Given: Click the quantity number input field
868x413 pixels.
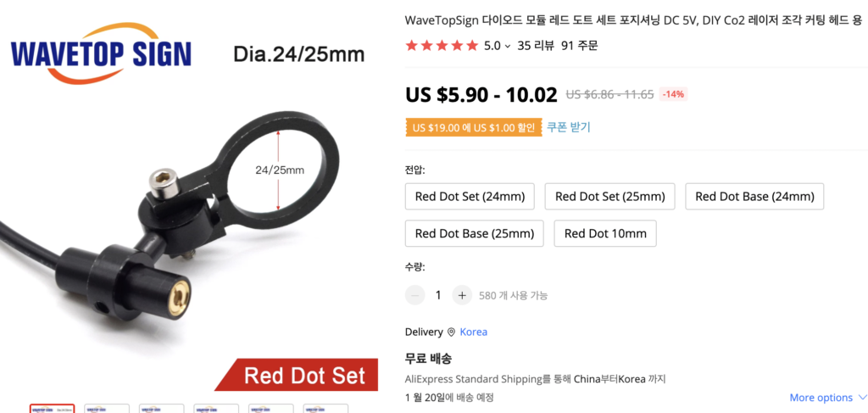Looking at the screenshot, I should coord(438,295).
